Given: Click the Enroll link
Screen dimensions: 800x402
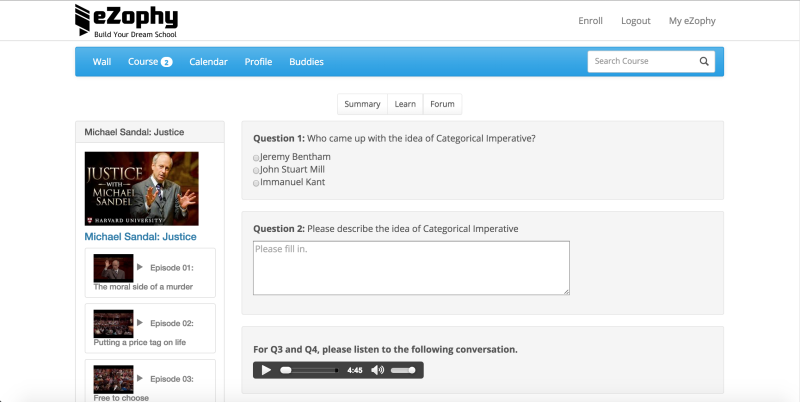Looking at the screenshot, I should (590, 21).
